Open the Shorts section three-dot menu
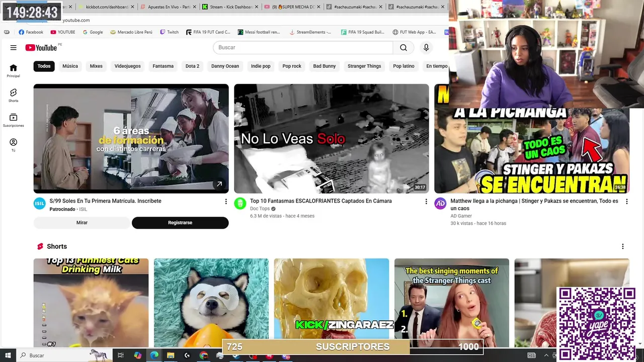Viewport: 644px width, 362px height. [x=622, y=246]
